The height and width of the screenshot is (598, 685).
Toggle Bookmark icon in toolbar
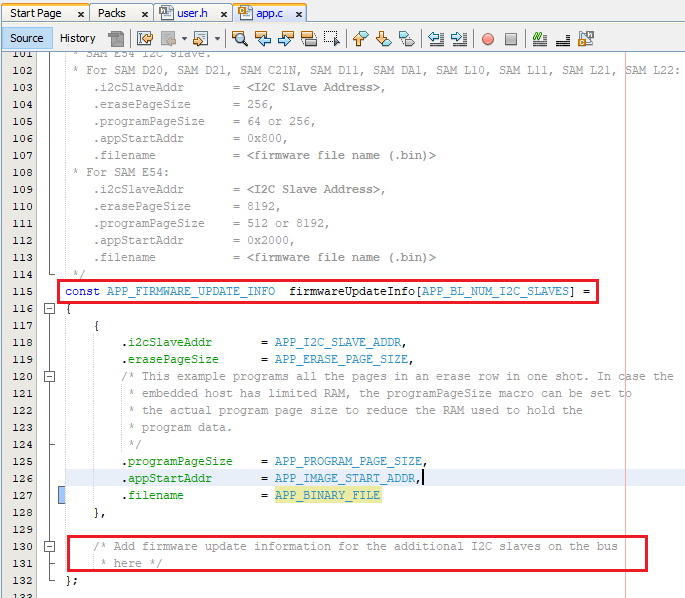coord(407,38)
